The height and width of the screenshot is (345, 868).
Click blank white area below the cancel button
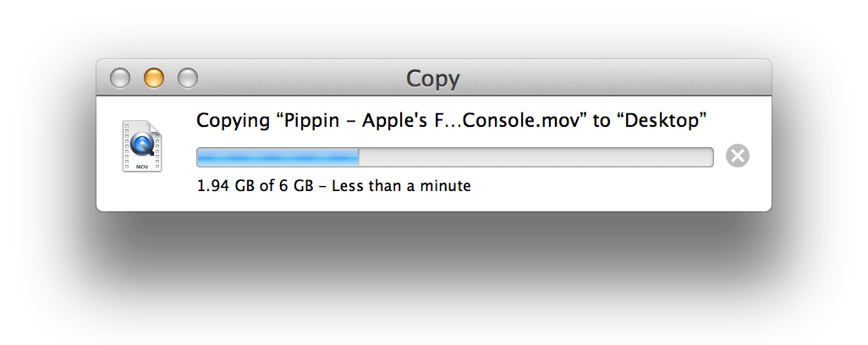tap(738, 191)
